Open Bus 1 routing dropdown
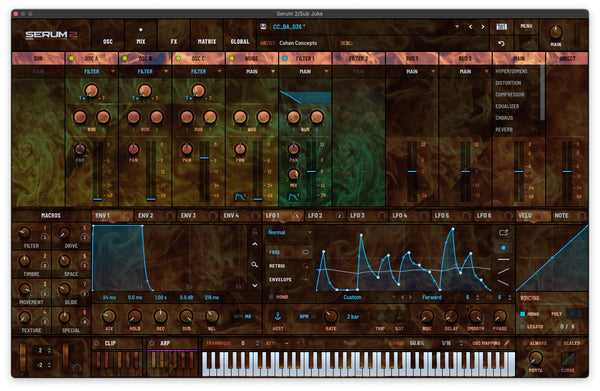The width and height of the screenshot is (600, 391). (412, 72)
